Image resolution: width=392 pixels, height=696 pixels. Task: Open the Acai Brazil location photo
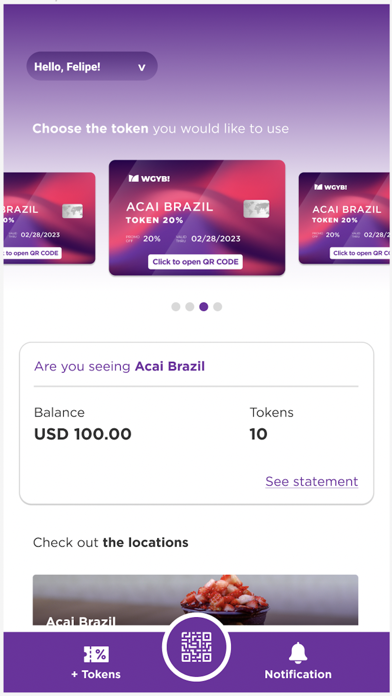[x=195, y=600]
